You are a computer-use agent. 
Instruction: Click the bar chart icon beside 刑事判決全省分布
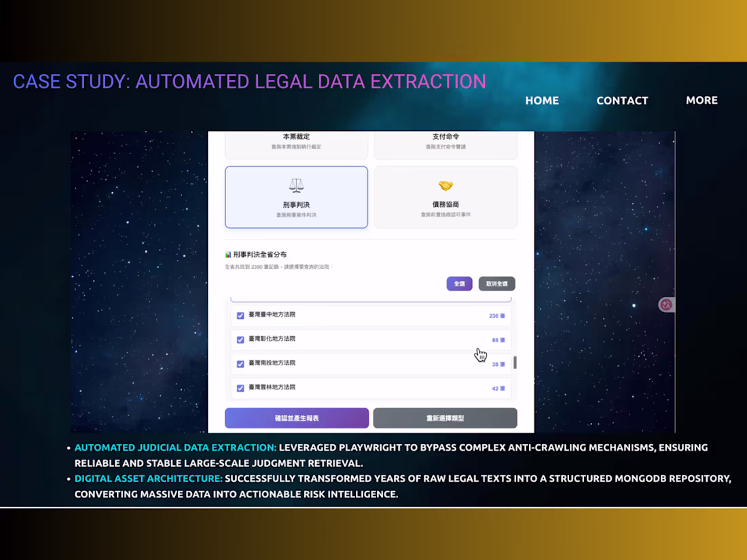[x=228, y=255]
